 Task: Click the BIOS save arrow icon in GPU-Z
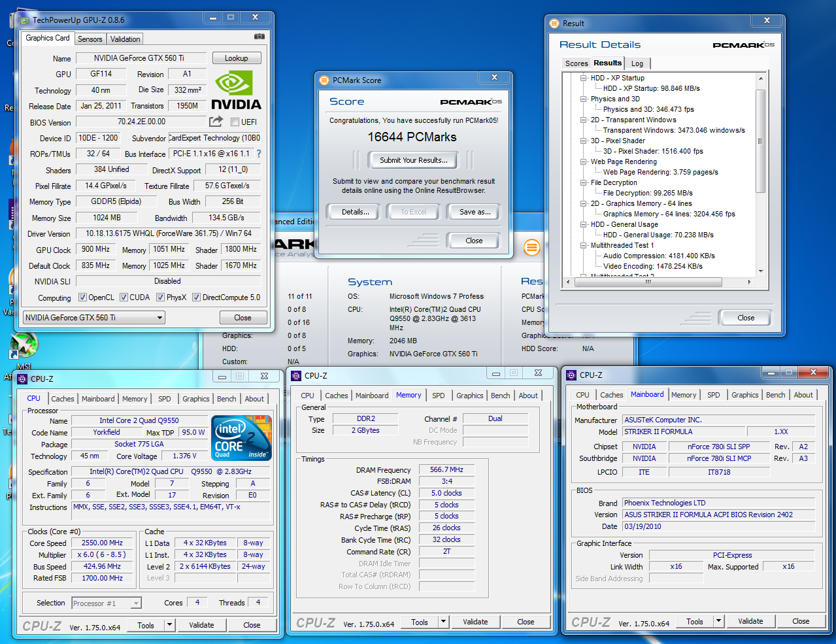tap(216, 122)
